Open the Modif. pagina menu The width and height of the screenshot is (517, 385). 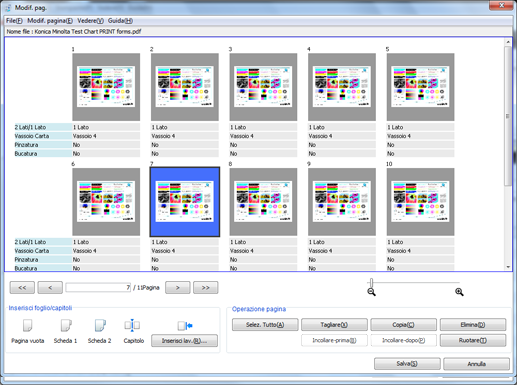point(50,21)
